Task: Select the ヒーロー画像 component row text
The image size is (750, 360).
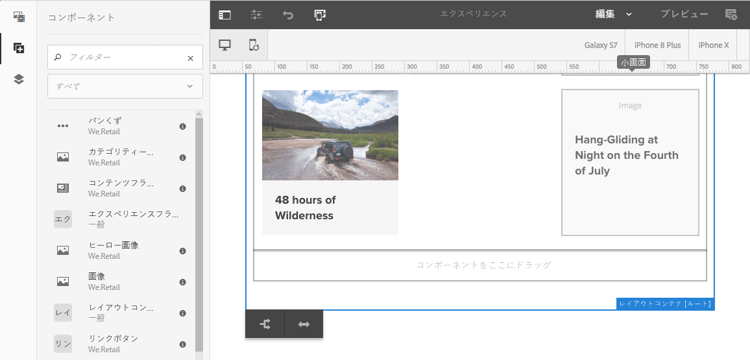Action: point(113,245)
